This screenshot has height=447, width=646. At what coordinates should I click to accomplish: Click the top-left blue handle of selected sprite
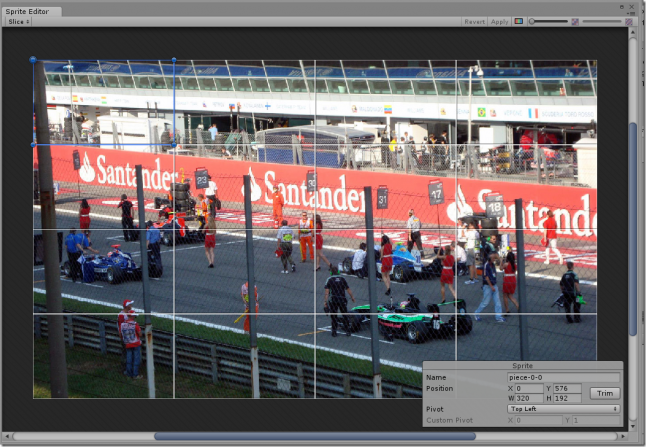point(33,60)
